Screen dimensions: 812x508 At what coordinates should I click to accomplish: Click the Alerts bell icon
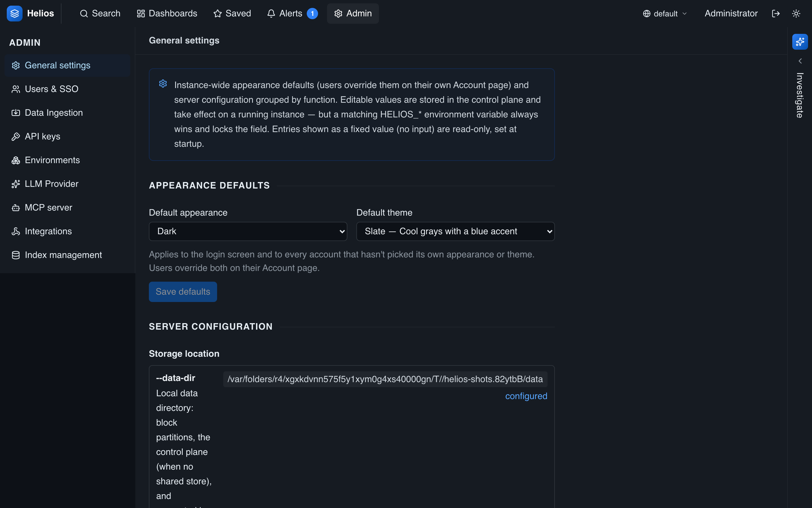pyautogui.click(x=271, y=14)
